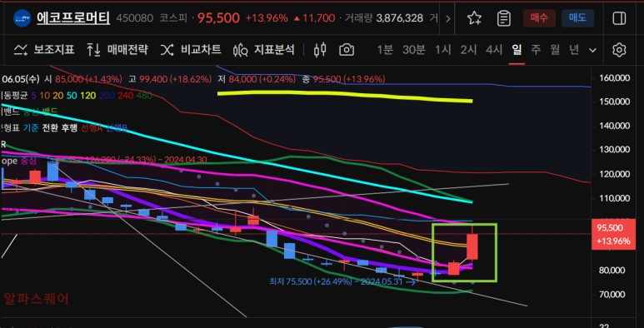Add stock to favorites with star icon
Viewport: 644px width, 328px height.
[474, 18]
